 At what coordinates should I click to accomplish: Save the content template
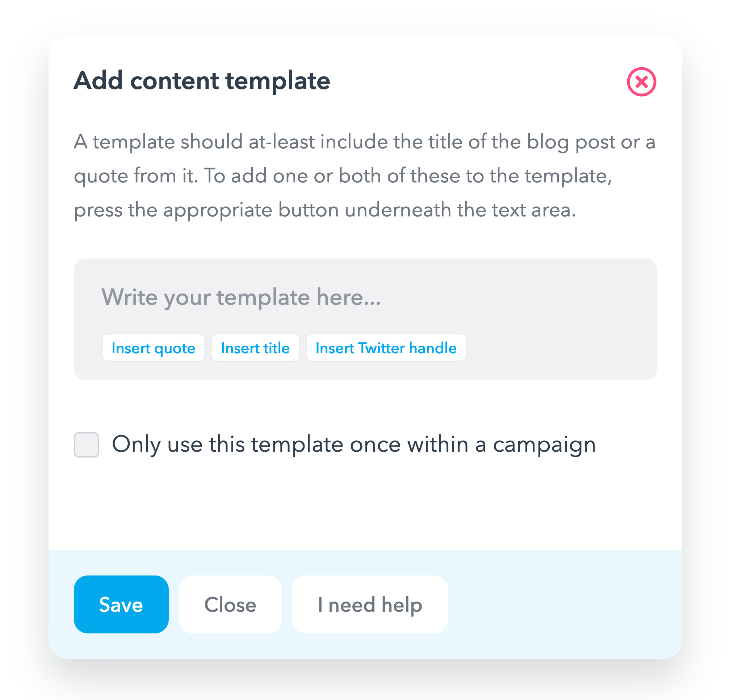(x=121, y=604)
